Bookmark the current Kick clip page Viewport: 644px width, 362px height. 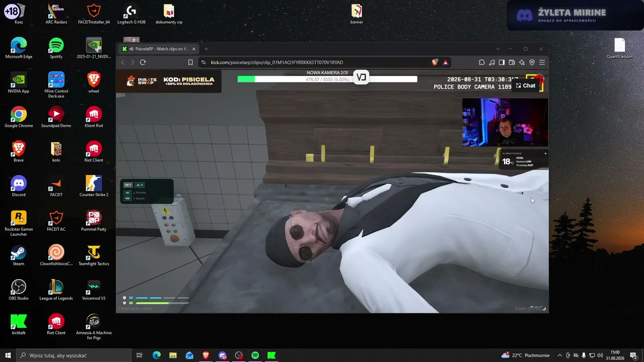190,62
